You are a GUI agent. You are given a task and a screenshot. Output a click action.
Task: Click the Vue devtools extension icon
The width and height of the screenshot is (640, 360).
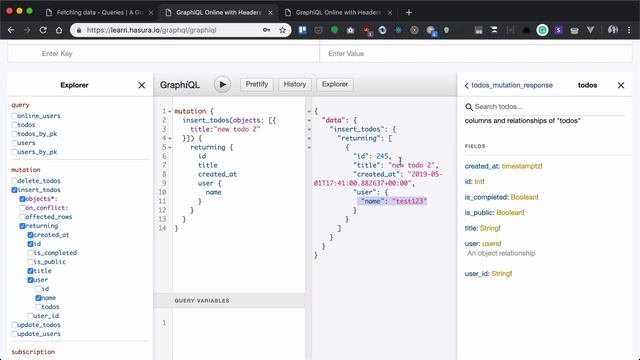point(590,30)
